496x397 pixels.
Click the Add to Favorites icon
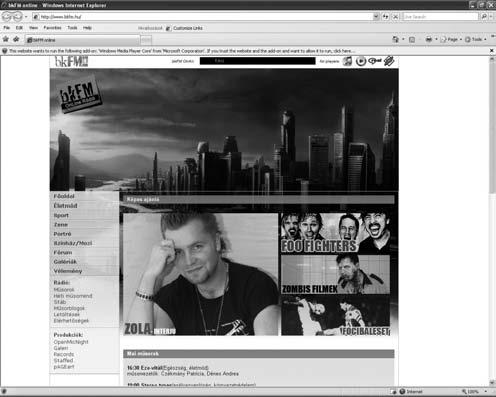pyautogui.click(x=16, y=39)
